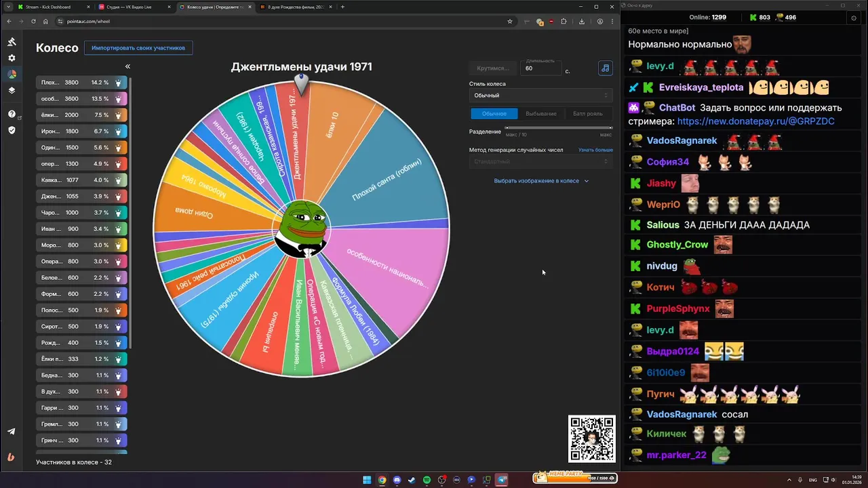Open Telegram app in taskbar
This screenshot has width=868, height=488.
(x=502, y=480)
